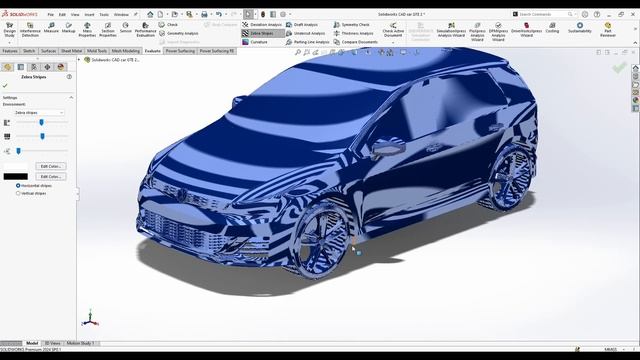This screenshot has width=640, height=360.
Task: Click Check Active Document
Action: point(393,30)
